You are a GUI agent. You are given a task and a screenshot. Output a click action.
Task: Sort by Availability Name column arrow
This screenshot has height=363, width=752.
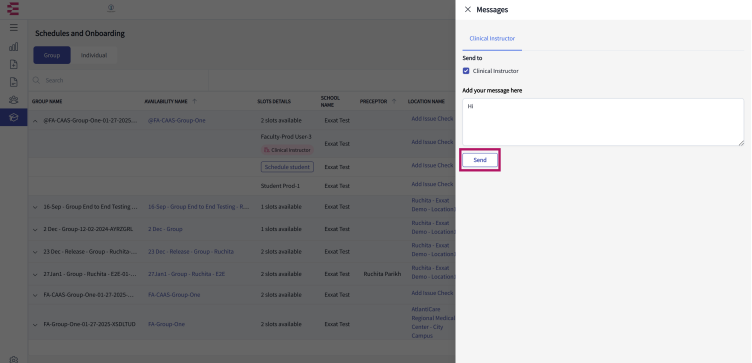pos(194,101)
